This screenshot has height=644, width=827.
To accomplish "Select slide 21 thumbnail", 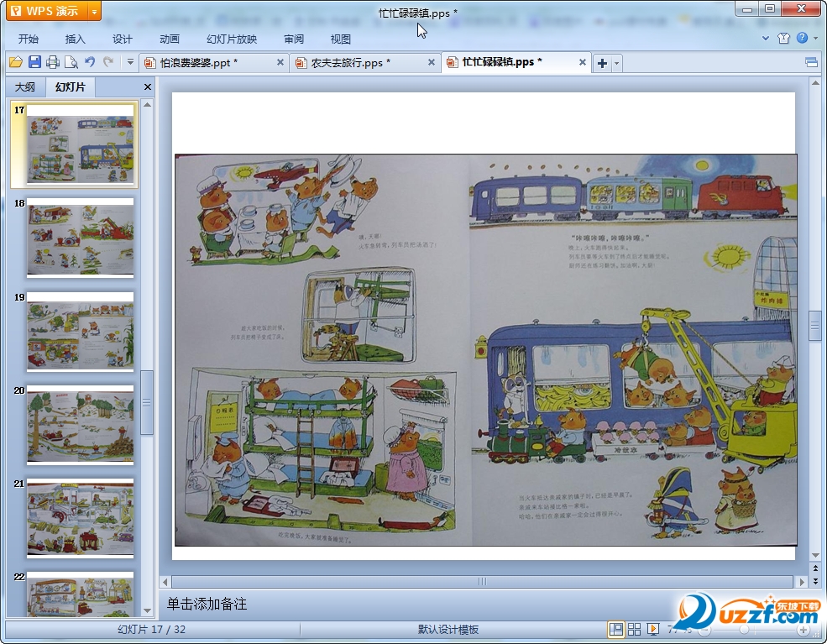I will coord(80,518).
